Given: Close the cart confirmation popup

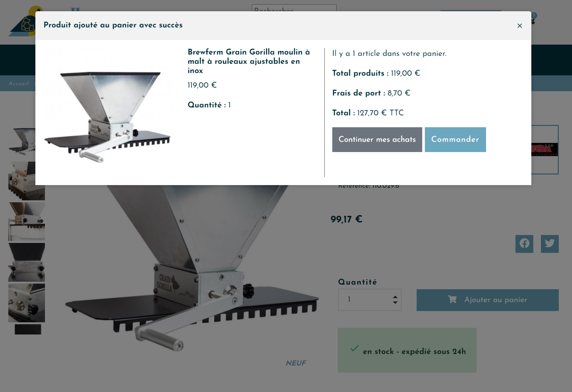Looking at the screenshot, I should point(519,26).
